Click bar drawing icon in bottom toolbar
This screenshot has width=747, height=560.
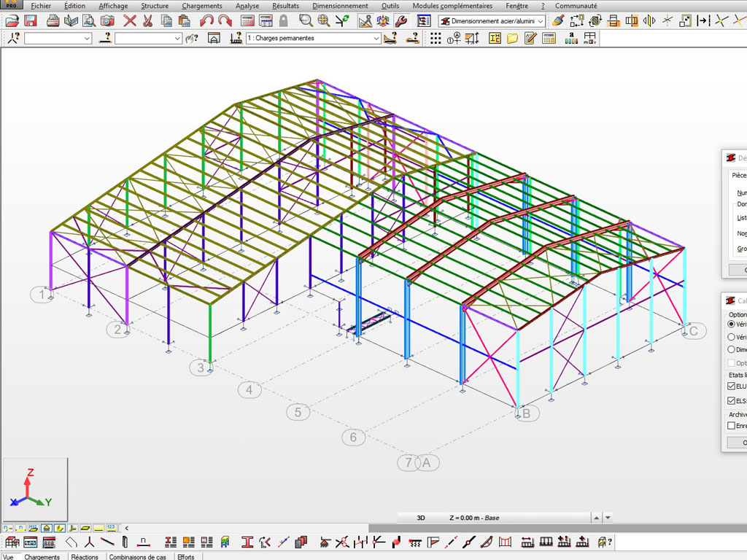click(107, 542)
